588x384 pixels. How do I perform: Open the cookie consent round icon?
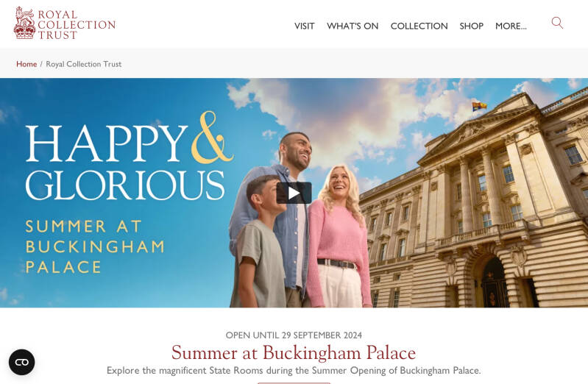point(22,362)
